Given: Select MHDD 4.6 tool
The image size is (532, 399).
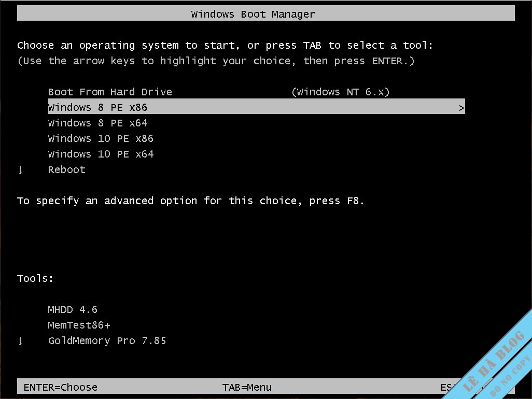Looking at the screenshot, I should click(73, 309).
